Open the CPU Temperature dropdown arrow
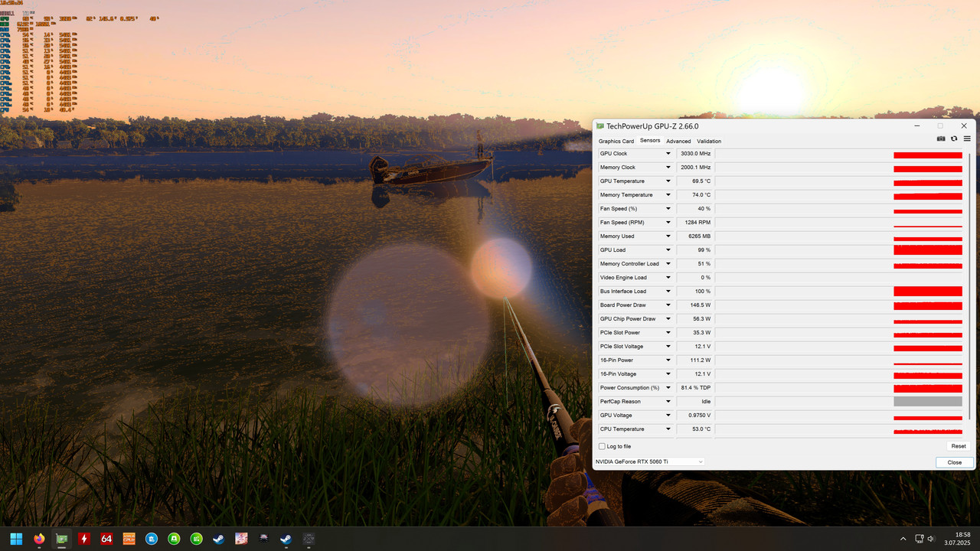 coord(668,429)
